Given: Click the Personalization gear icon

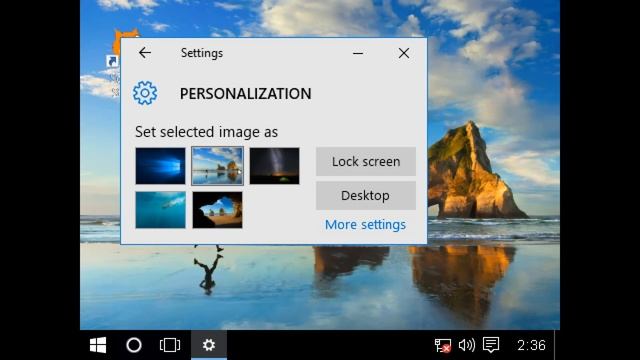Looking at the screenshot, I should tap(145, 93).
